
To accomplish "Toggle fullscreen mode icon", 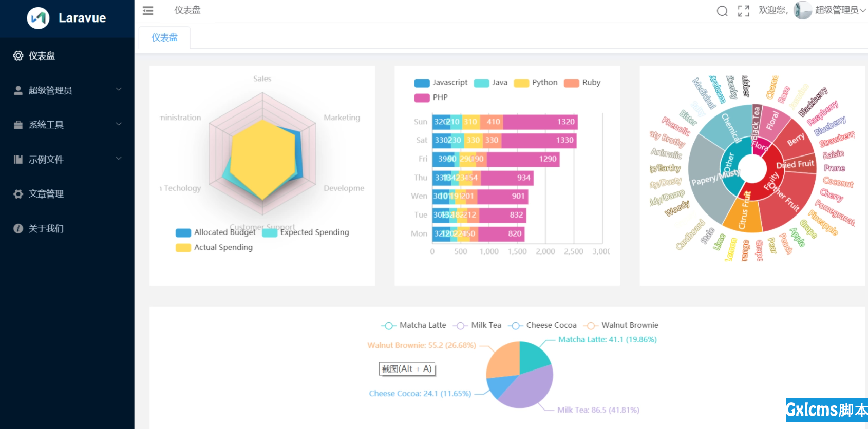I will (x=743, y=11).
